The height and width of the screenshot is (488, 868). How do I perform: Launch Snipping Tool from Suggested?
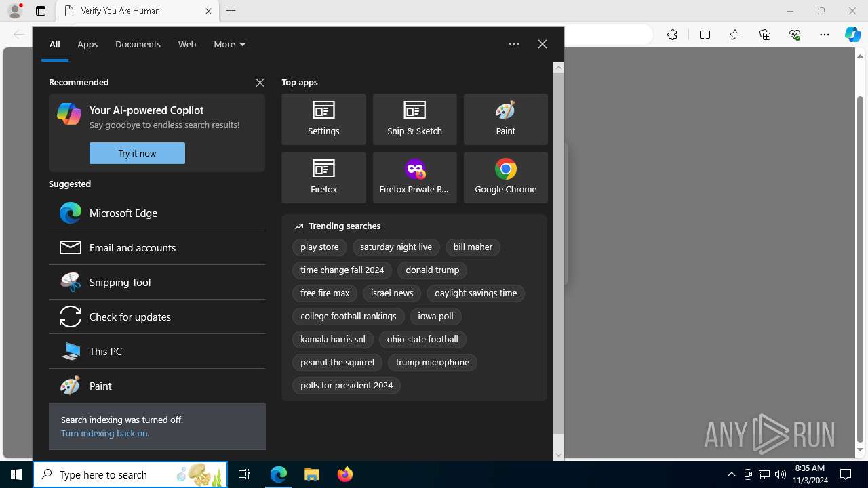pos(157,282)
